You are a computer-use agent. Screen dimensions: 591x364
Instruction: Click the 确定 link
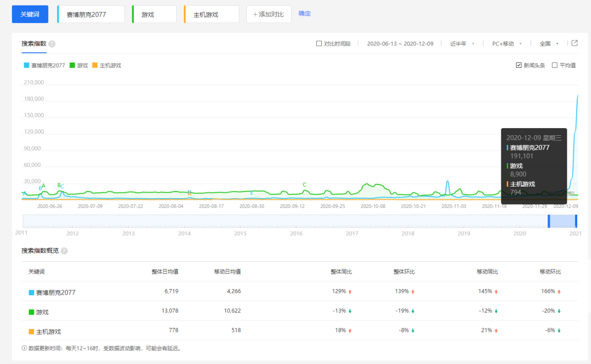[x=305, y=14]
